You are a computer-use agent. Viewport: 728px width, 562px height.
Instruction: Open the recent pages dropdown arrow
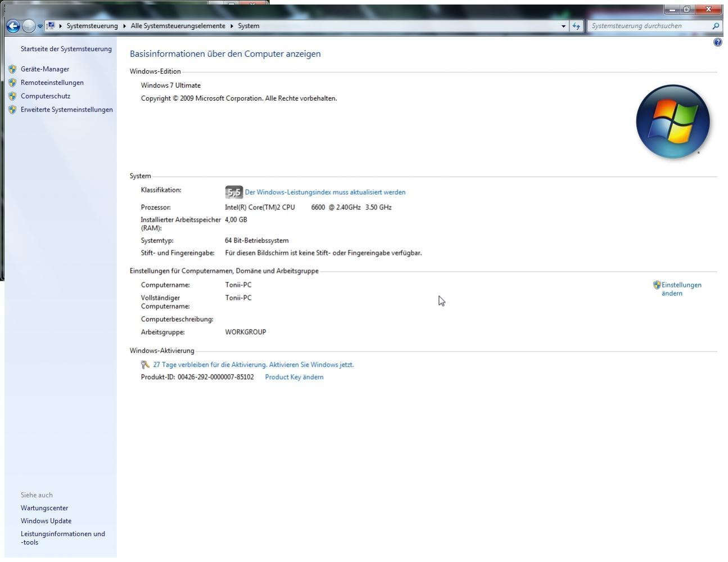point(40,26)
